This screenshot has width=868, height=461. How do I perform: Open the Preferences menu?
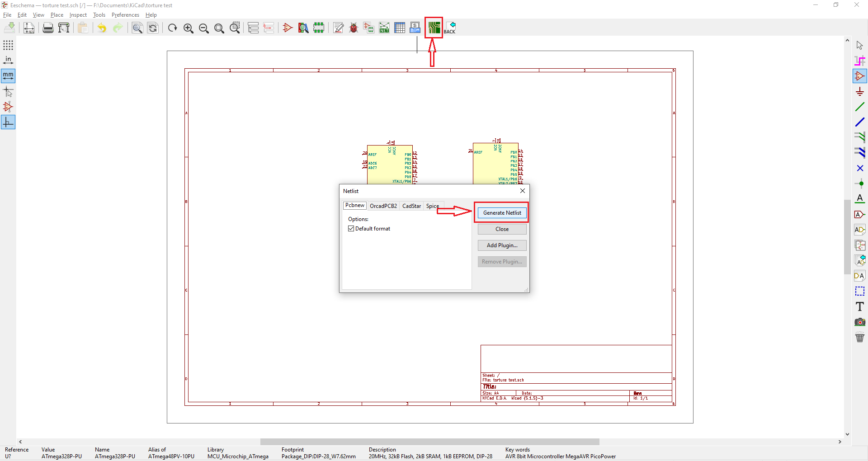[125, 15]
